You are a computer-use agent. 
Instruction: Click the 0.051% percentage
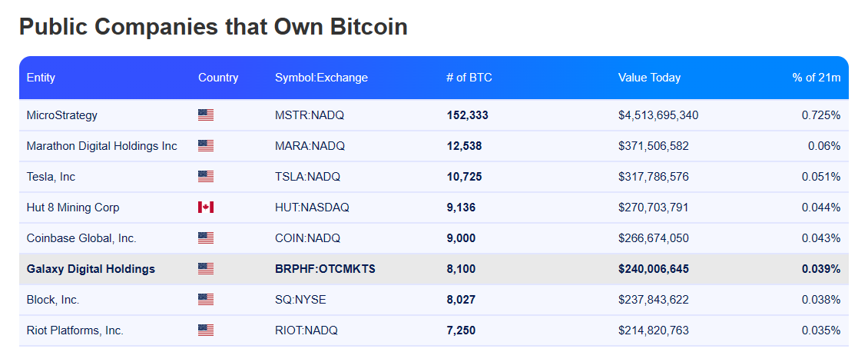coord(821,177)
